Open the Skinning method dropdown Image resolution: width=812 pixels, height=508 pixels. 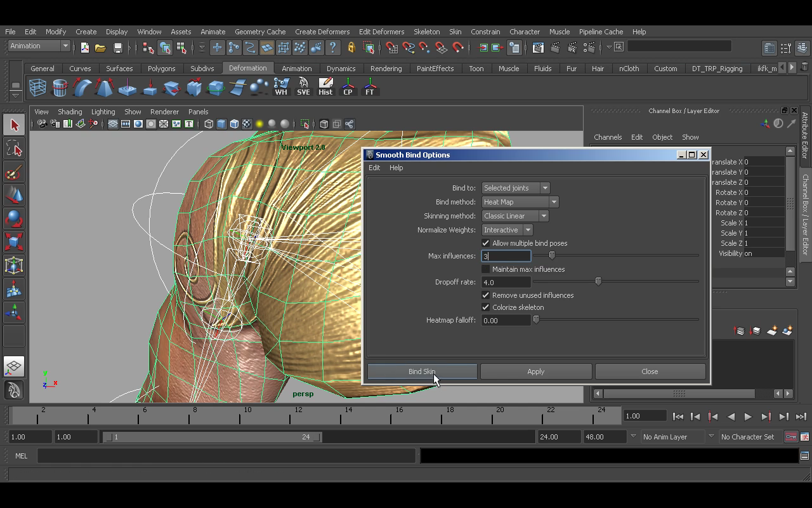pyautogui.click(x=543, y=215)
